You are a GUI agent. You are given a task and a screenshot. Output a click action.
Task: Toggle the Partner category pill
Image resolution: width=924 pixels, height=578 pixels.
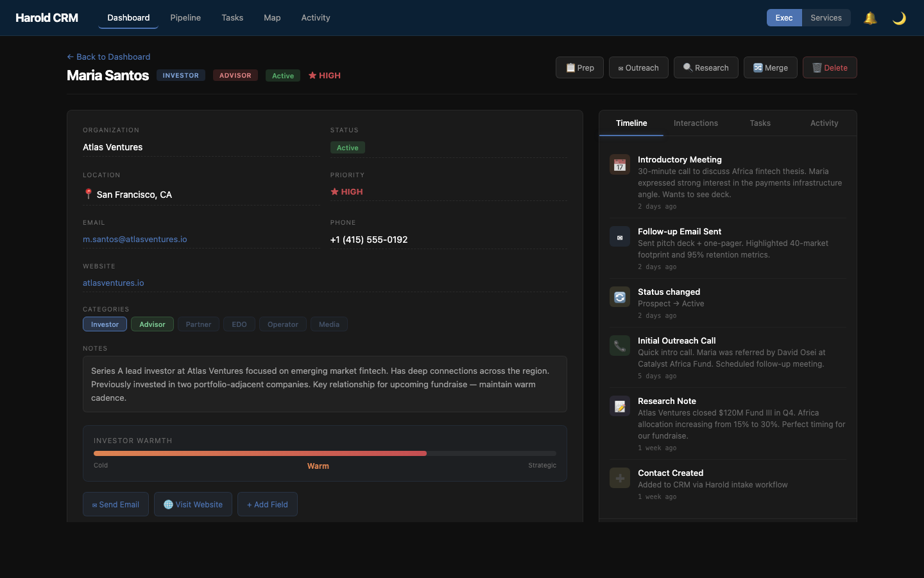pos(198,324)
